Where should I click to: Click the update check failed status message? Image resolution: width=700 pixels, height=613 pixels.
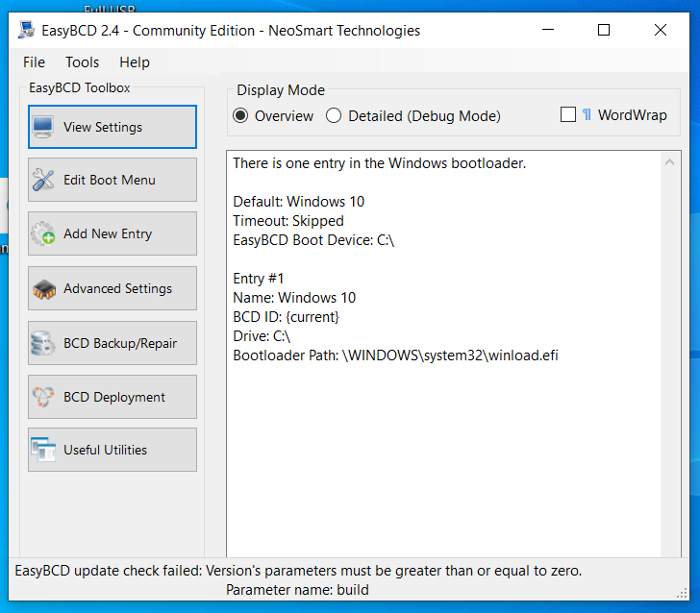[x=298, y=571]
